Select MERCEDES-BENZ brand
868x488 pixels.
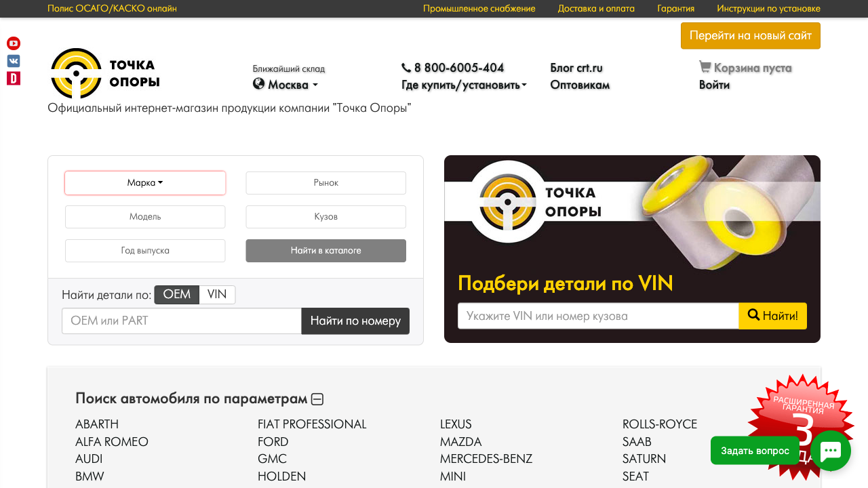click(486, 459)
